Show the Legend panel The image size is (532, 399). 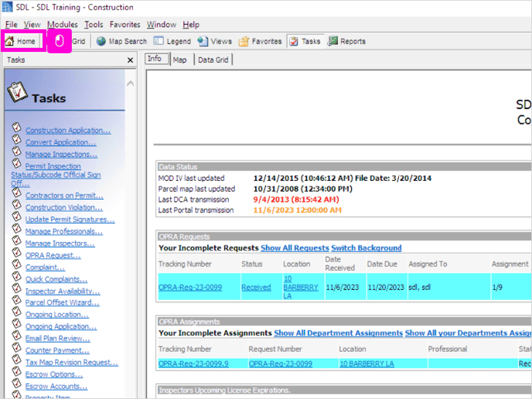click(172, 42)
